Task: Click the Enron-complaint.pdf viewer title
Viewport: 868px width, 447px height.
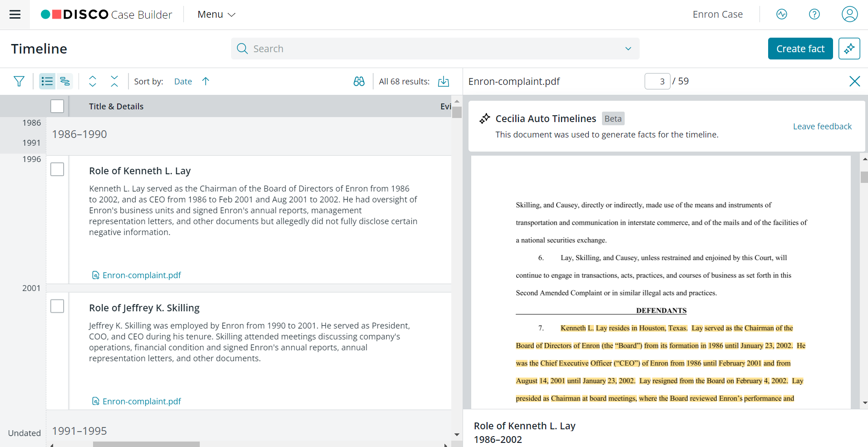Action: 514,81
